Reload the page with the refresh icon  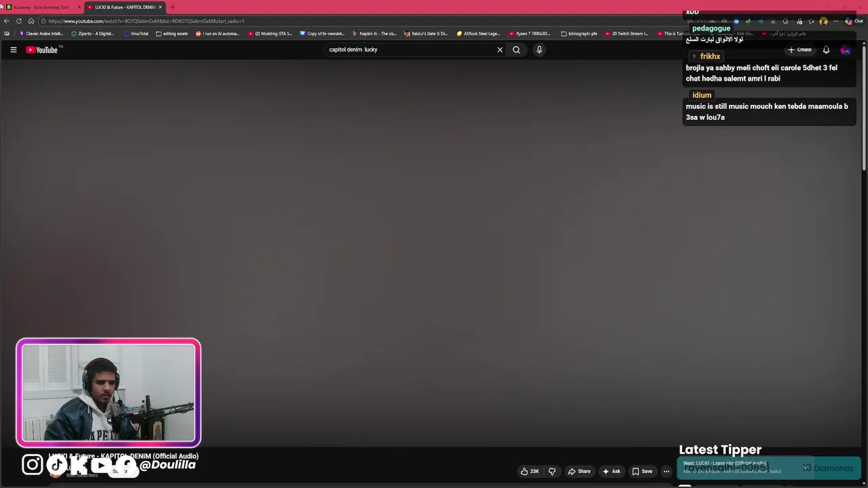pyautogui.click(x=19, y=21)
